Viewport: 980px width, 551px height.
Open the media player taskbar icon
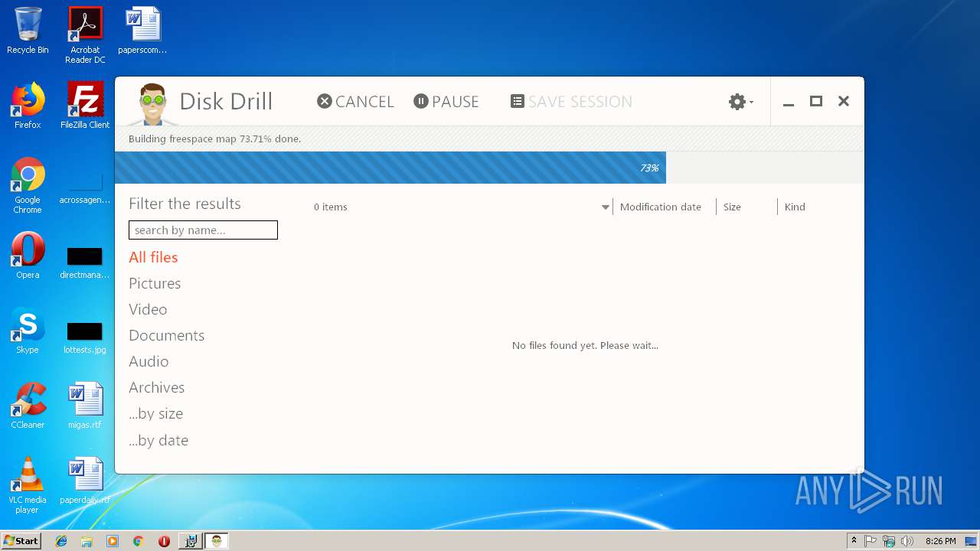coord(113,541)
